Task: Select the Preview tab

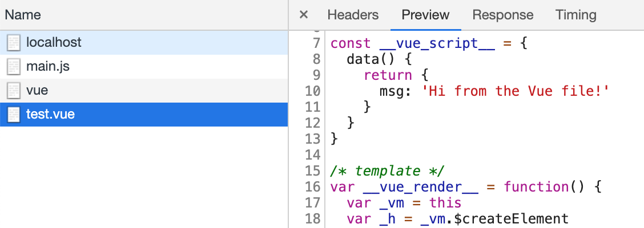Action: (425, 15)
